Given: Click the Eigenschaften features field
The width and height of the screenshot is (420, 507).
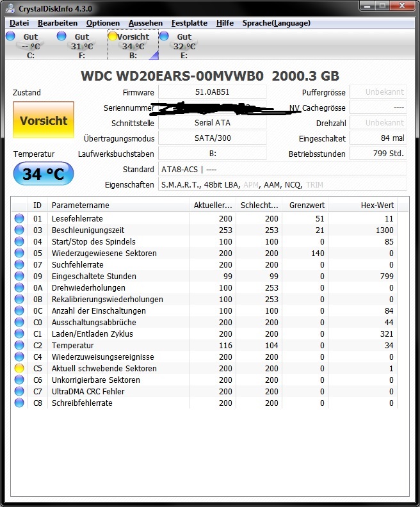Looking at the screenshot, I should 282,184.
